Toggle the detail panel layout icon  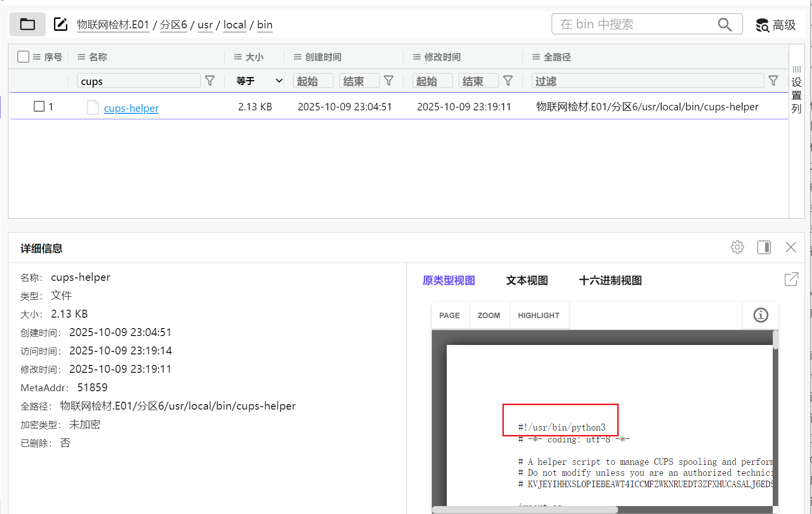click(x=764, y=247)
